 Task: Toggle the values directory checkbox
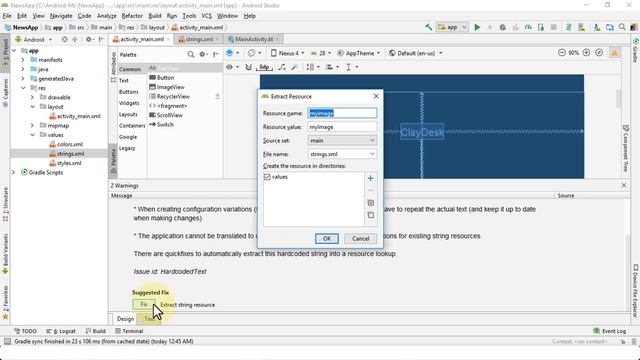267,177
